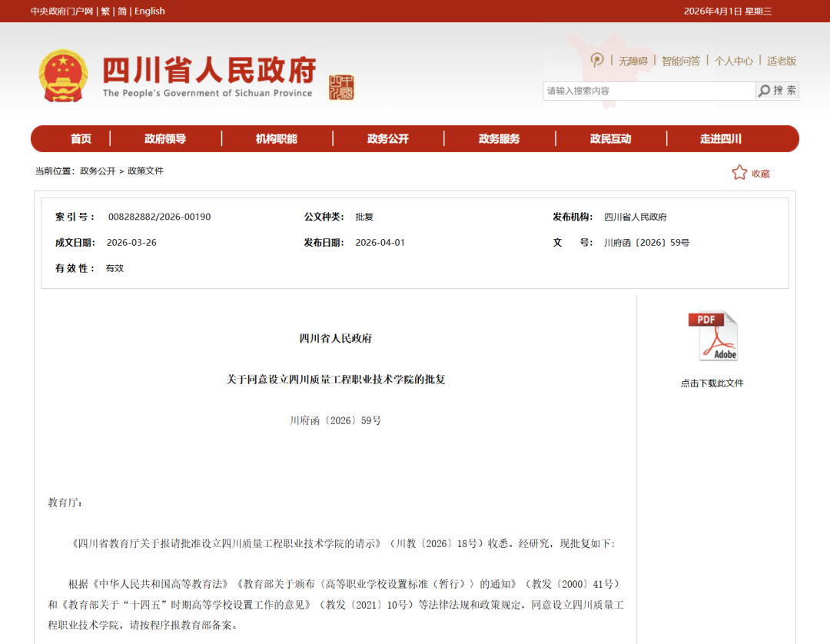Image resolution: width=830 pixels, height=644 pixels.
Task: Click the national emblem logo in the header
Action: pos(63,75)
